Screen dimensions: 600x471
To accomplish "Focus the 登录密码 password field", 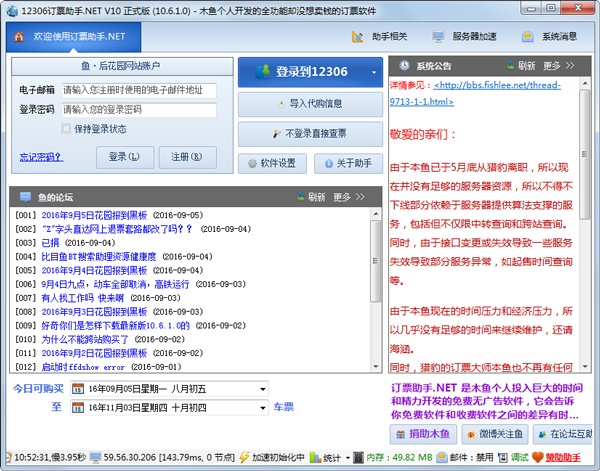I will point(139,110).
